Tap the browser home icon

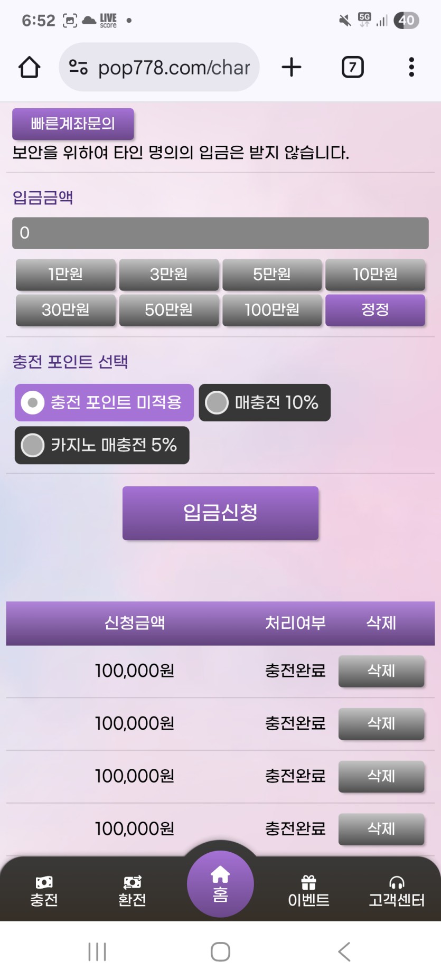tap(30, 68)
